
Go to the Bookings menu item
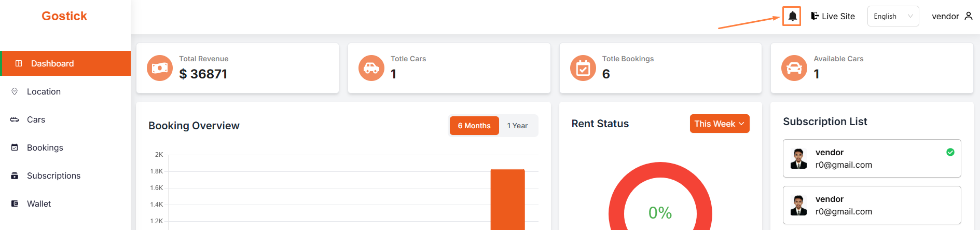45,147
